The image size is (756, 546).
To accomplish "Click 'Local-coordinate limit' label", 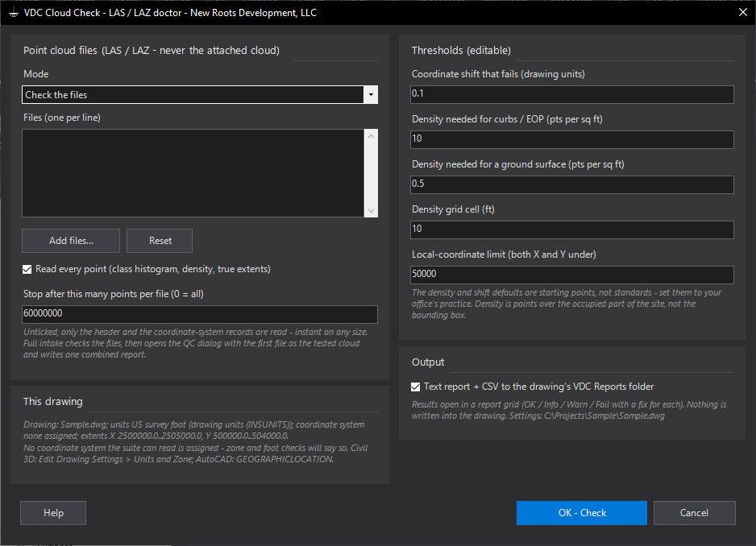I will click(504, 254).
